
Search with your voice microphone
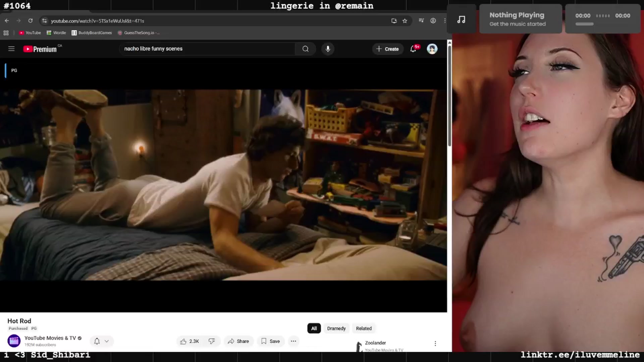point(328,49)
